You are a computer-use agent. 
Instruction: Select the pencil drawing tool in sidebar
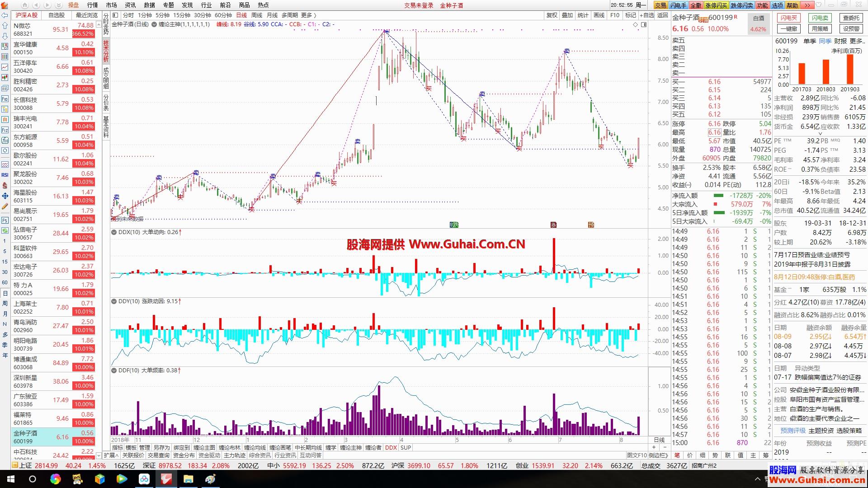[5, 206]
